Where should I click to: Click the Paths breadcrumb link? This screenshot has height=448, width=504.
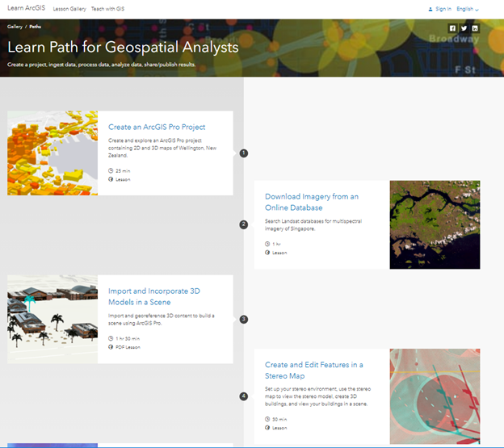pos(35,27)
